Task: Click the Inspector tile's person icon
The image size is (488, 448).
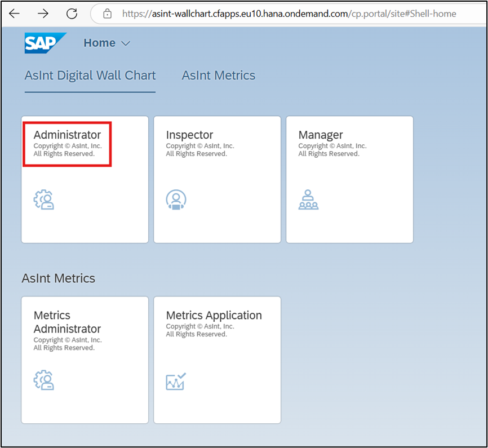Action: tap(176, 199)
